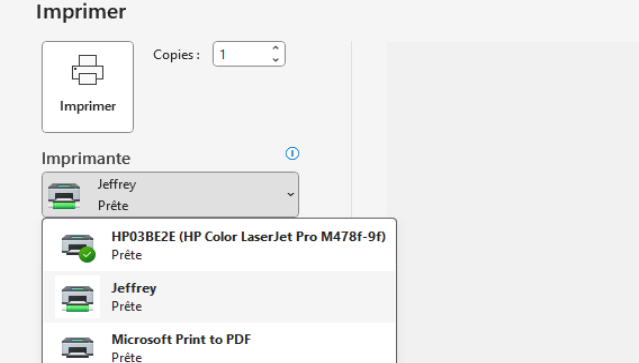
Task: Click the Jeffrey printer selection box
Action: 170,194
